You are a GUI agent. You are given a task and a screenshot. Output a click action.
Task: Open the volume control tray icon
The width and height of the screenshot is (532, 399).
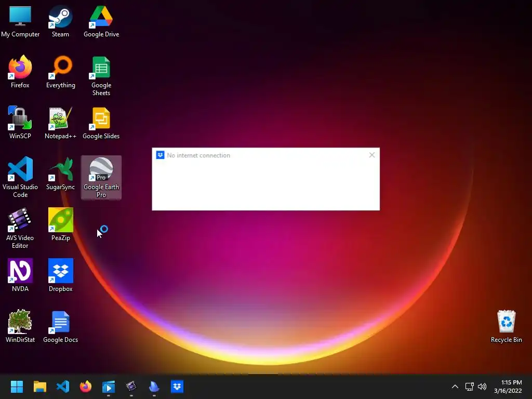[482, 387]
